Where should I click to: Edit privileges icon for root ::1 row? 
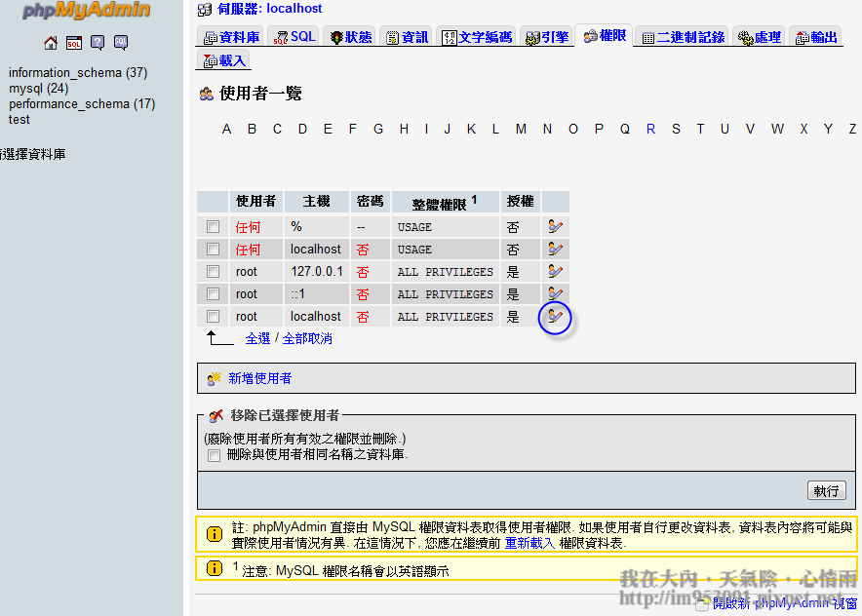555,293
